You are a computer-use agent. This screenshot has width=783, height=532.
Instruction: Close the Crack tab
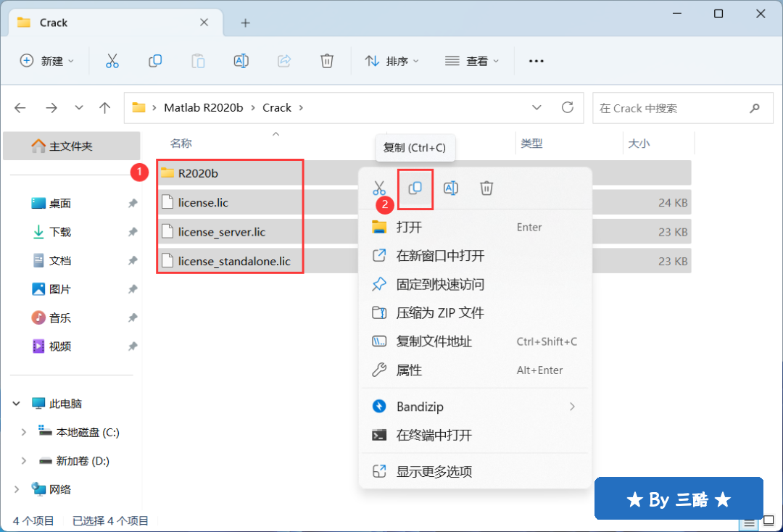[x=204, y=22]
